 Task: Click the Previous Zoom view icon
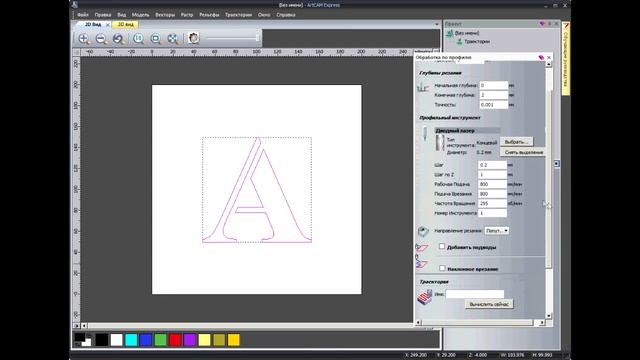click(x=118, y=39)
